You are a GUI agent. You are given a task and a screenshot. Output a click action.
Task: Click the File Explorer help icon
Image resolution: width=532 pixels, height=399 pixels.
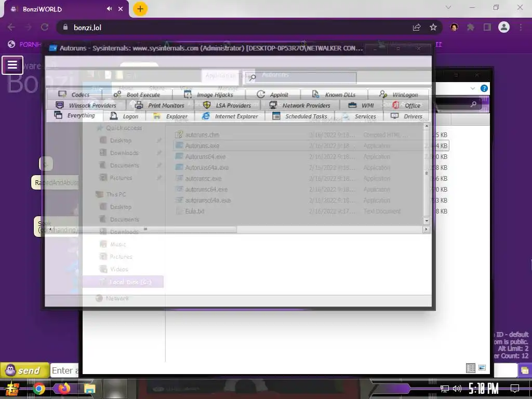[x=484, y=88]
